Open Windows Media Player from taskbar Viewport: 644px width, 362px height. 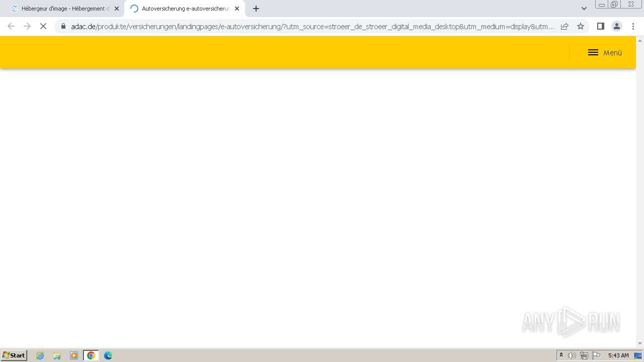pos(74,355)
